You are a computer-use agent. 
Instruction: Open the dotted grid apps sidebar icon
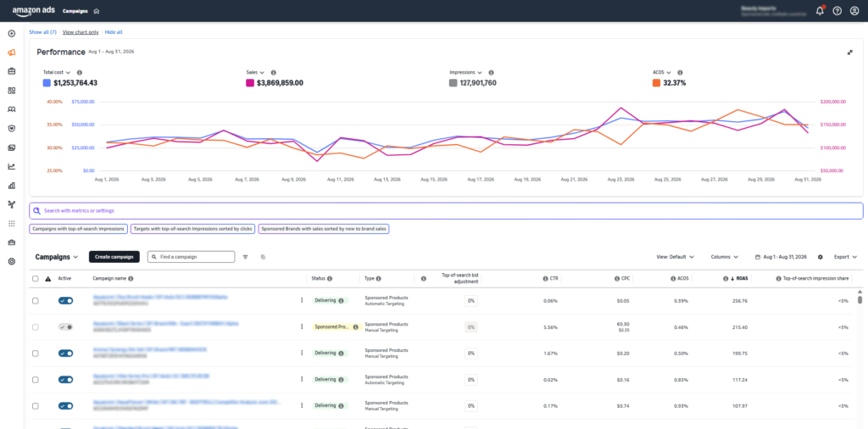(x=11, y=223)
